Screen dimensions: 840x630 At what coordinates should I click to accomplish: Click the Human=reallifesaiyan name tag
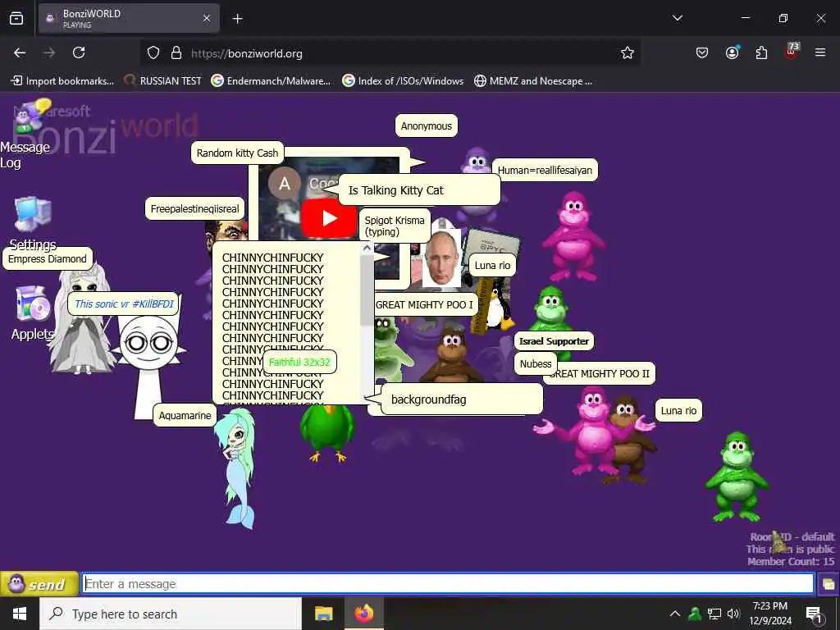545,171
